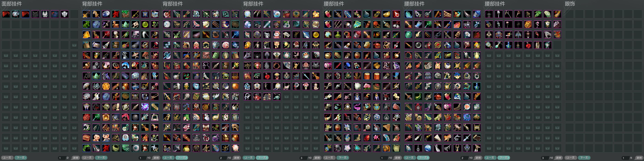This screenshot has width=644, height=161.
Task: Choose the white jar with red label
Action: (x=396, y=14)
